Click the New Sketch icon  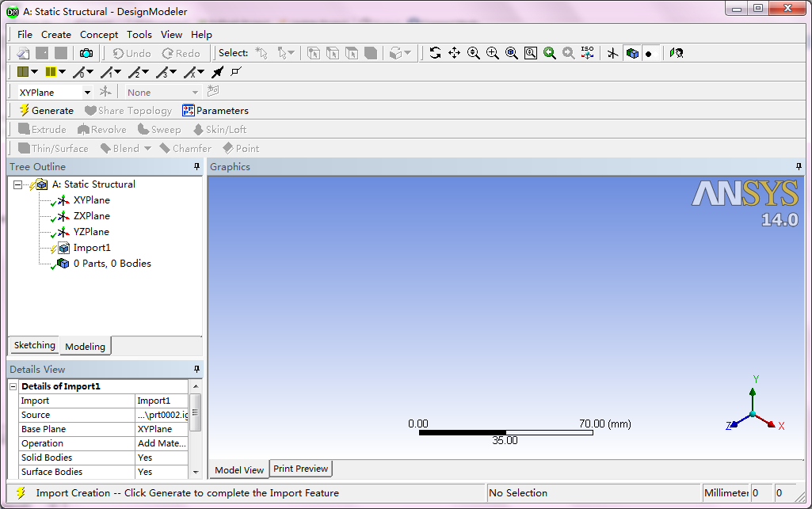coord(213,91)
